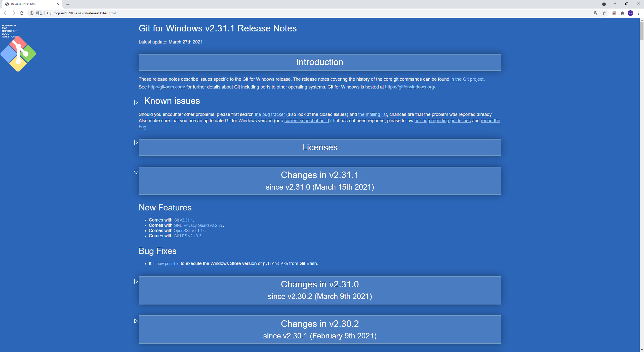
Task: Select the ReleaseNotes.html tab
Action: coord(30,4)
